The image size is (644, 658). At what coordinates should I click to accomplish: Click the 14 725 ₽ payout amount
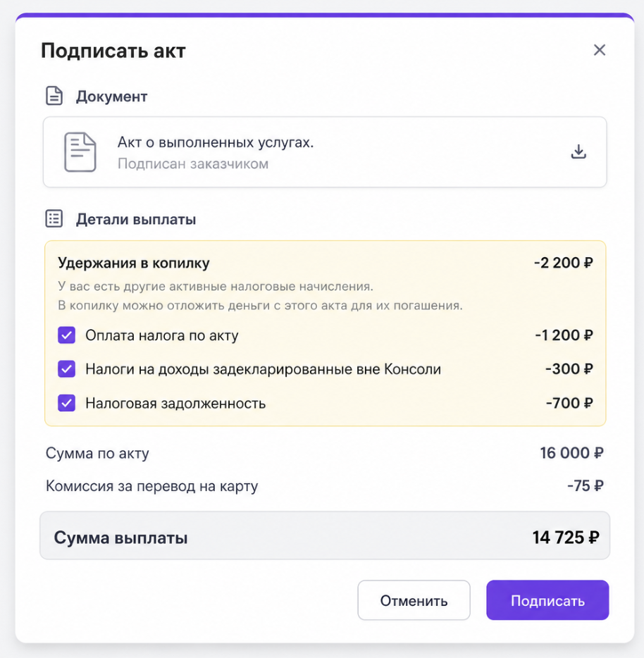[566, 537]
